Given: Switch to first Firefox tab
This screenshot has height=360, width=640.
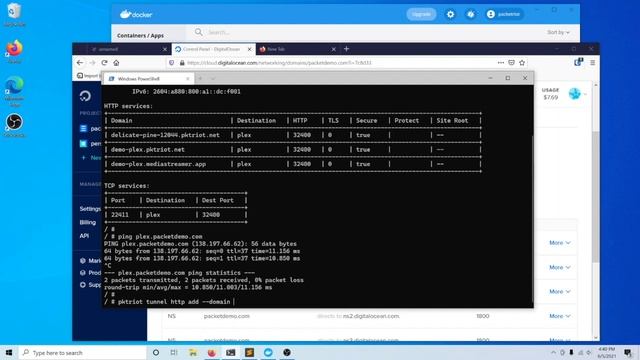Looking at the screenshot, I should click(x=122, y=49).
